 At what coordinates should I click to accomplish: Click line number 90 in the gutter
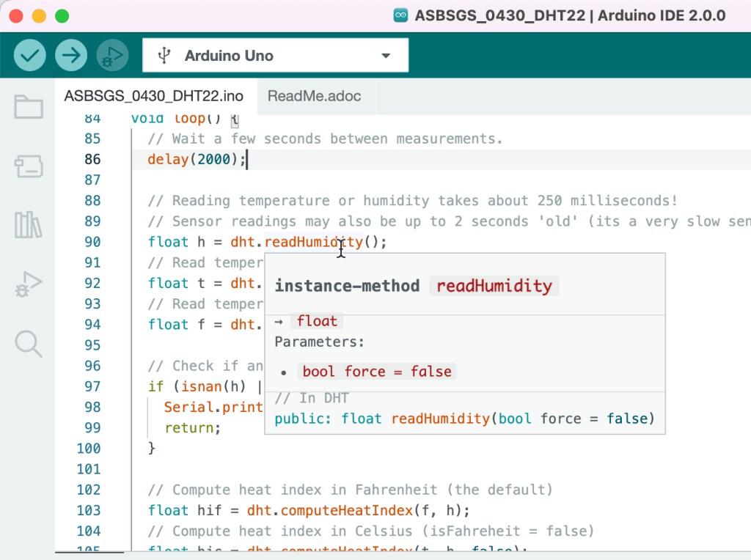click(x=92, y=242)
